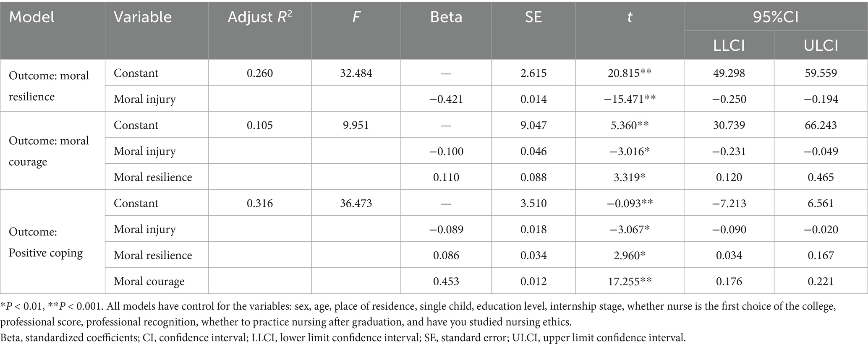
Task: Select the ULCI value 66.243
Action: coord(821,125)
